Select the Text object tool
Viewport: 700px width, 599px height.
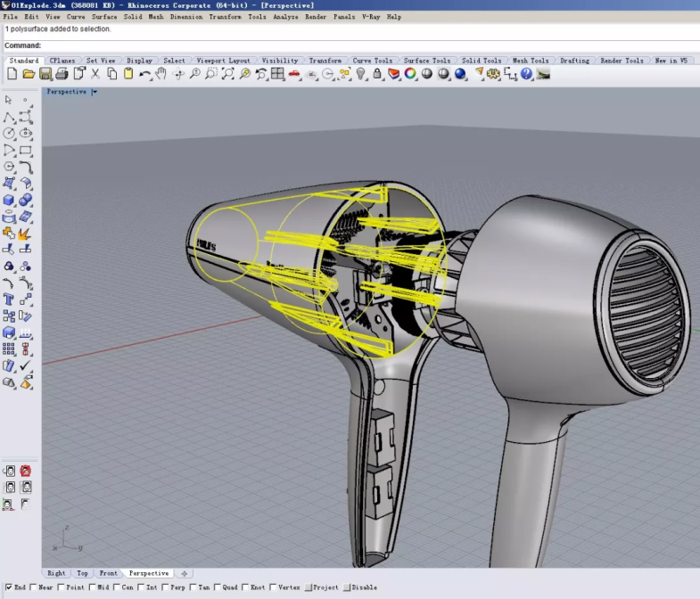click(9, 299)
